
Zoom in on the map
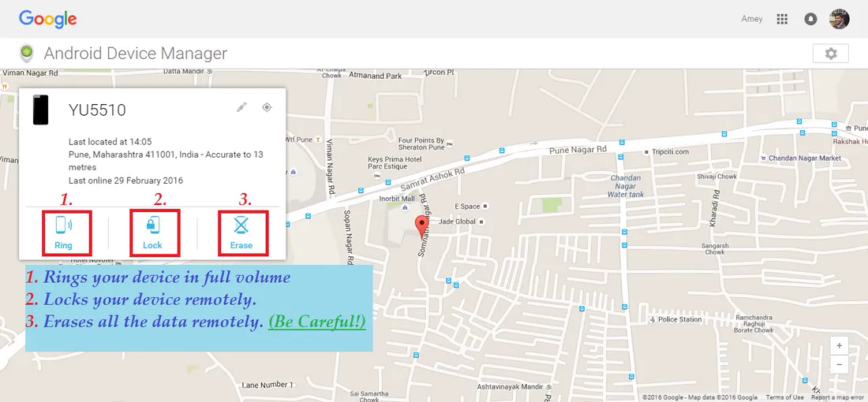click(840, 345)
